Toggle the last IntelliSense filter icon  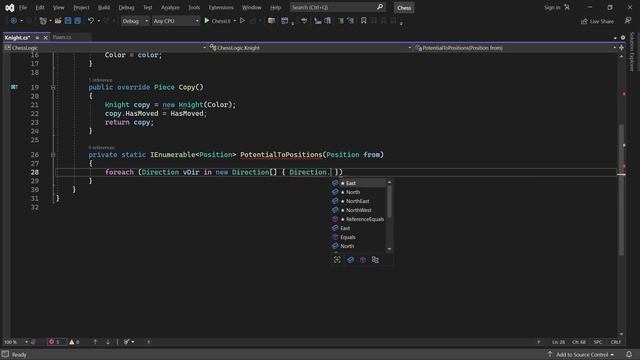pos(375,260)
